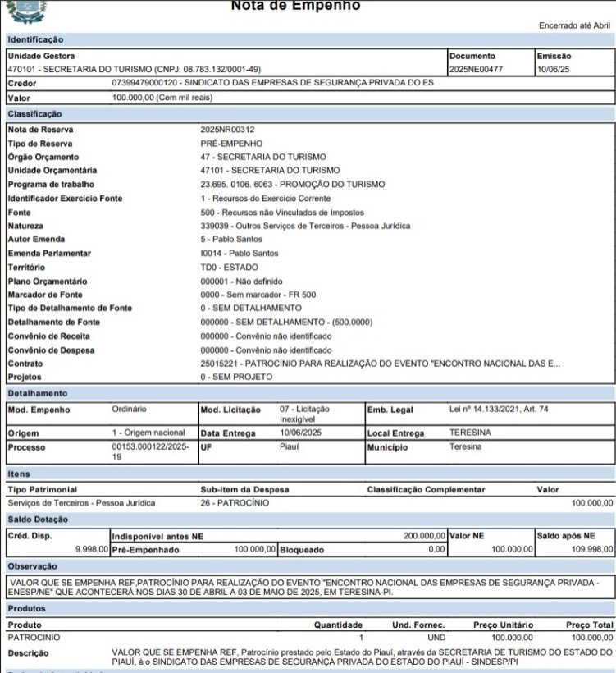Select Município value 'Teresina'
Screen dimensions: 616x673
point(465,446)
